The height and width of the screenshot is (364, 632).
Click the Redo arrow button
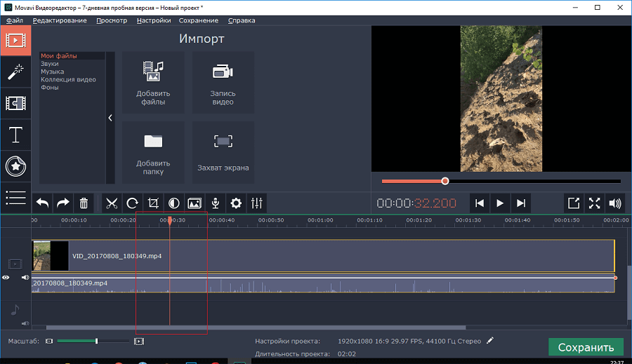coord(63,203)
